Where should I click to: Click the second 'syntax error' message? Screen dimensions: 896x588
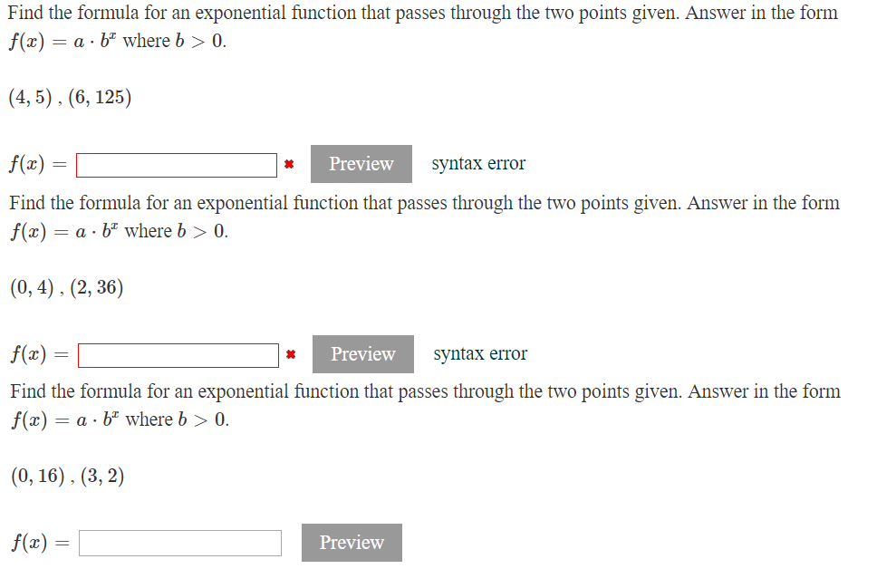click(x=480, y=353)
